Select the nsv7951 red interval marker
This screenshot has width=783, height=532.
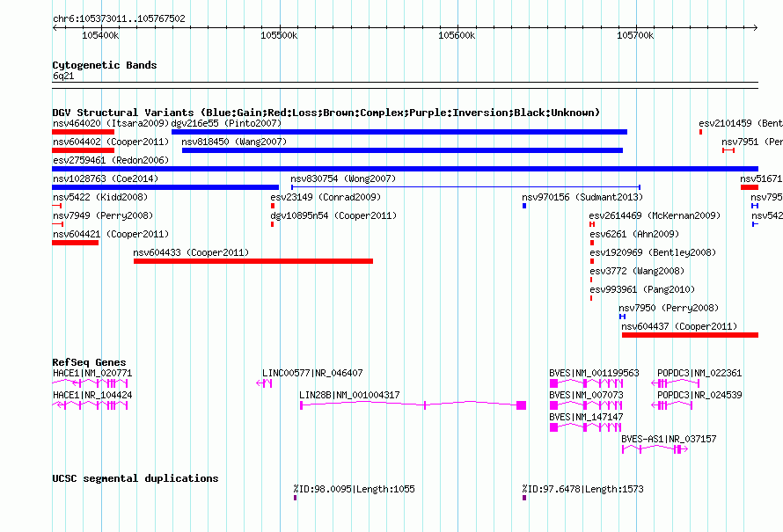(728, 150)
